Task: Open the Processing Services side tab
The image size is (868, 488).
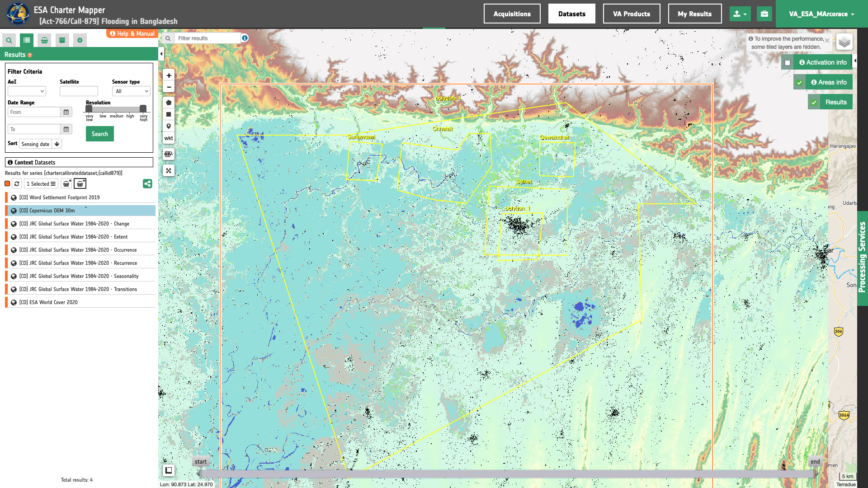Action: click(863, 258)
